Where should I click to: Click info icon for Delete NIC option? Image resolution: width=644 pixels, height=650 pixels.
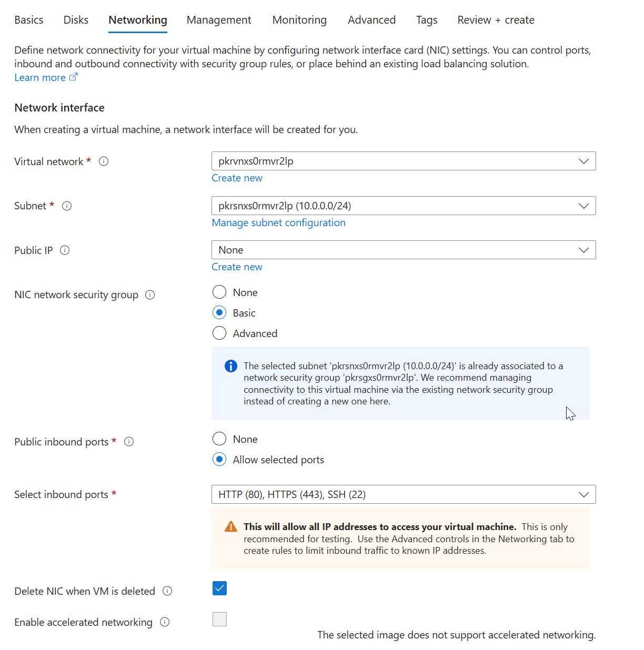click(167, 591)
